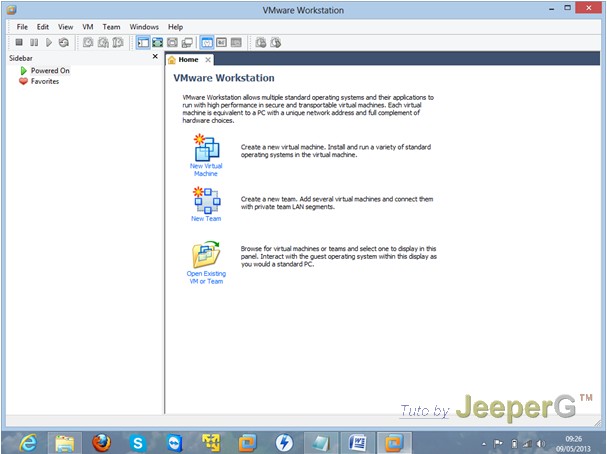Click the taskbar clock showing 09:26
The height and width of the screenshot is (454, 607).
(x=573, y=439)
